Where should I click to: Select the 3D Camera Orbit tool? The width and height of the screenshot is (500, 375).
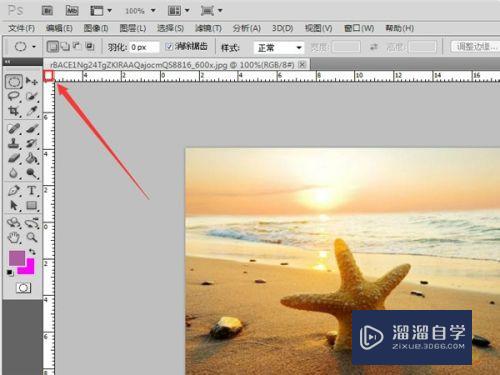coord(32,222)
